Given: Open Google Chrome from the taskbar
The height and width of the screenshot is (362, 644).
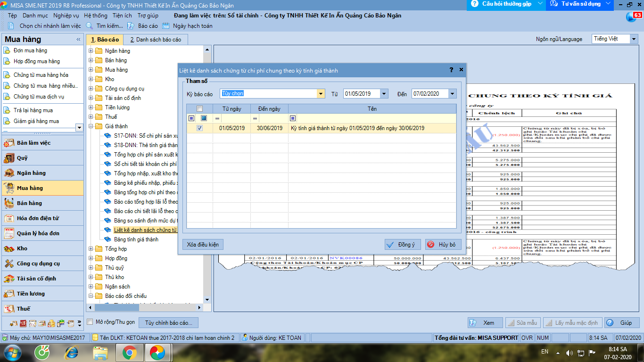Looking at the screenshot, I should [130, 352].
